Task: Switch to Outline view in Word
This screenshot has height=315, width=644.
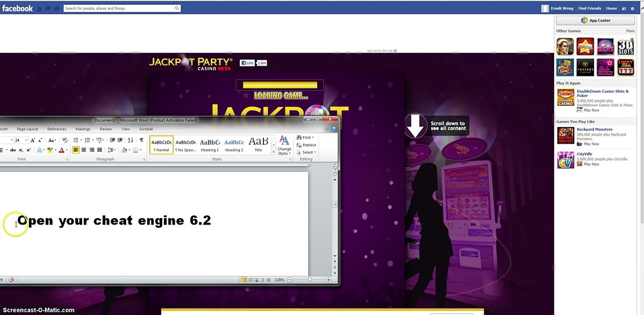Action: click(x=262, y=280)
